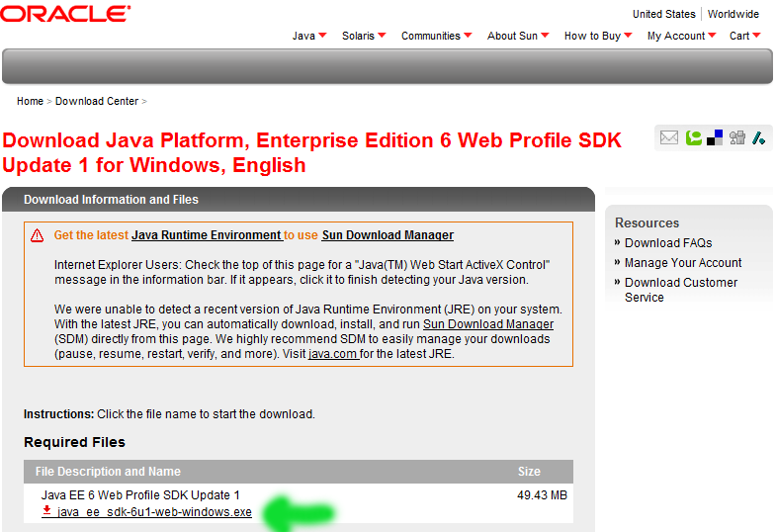Screen dimensions: 776x532
Task: Expand the Communities menu arrow
Action: 468,36
